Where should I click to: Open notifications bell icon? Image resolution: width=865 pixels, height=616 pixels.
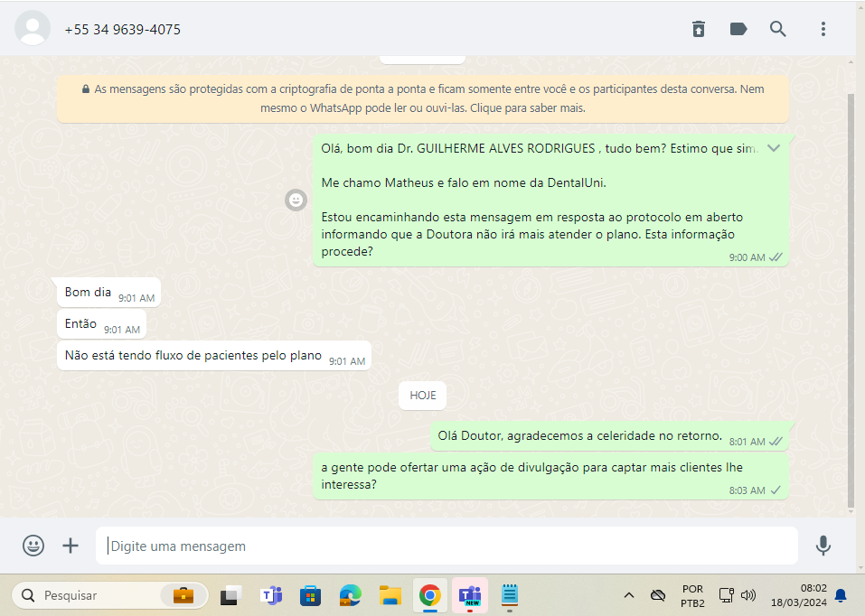click(841, 595)
